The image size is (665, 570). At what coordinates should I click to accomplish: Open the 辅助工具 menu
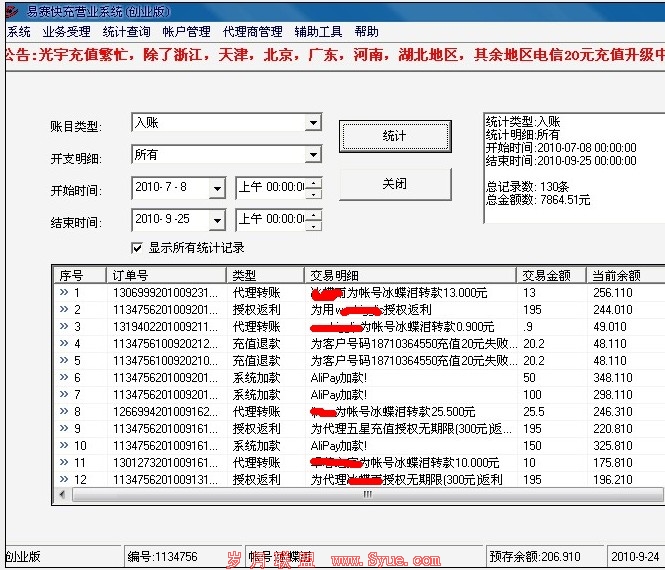click(x=318, y=32)
